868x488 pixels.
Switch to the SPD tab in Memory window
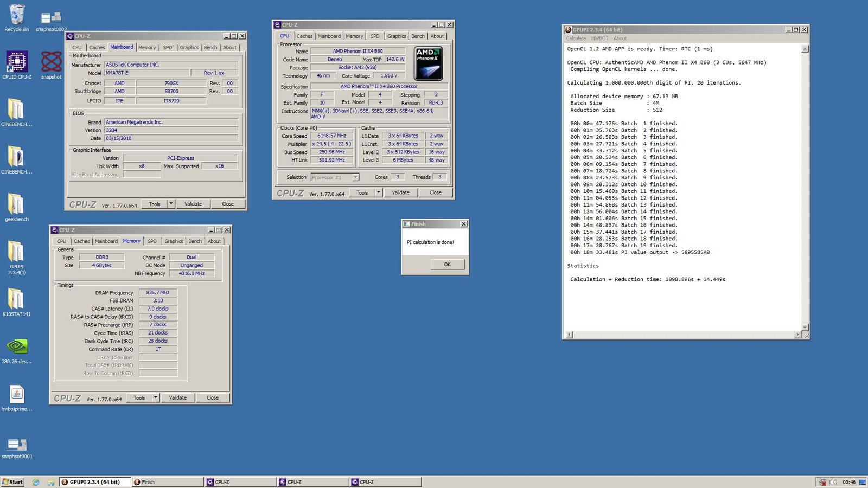[x=152, y=241]
